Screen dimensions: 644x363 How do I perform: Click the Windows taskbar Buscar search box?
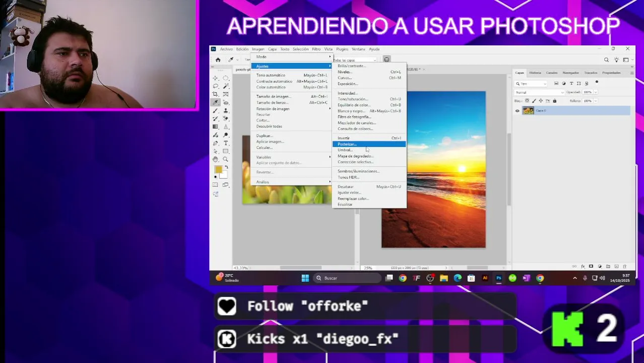coord(347,278)
